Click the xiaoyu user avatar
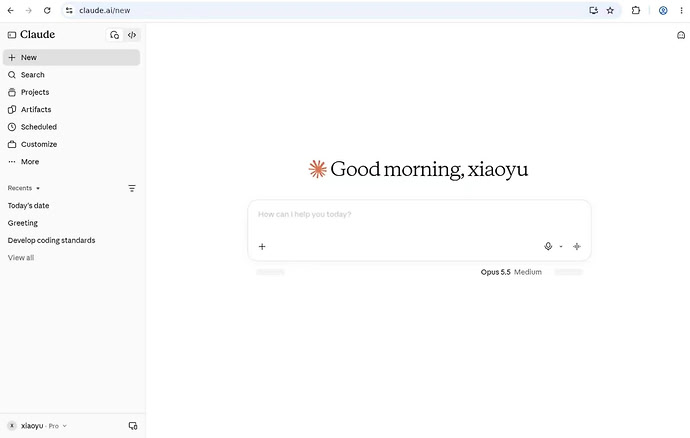690x438 pixels. pos(12,426)
